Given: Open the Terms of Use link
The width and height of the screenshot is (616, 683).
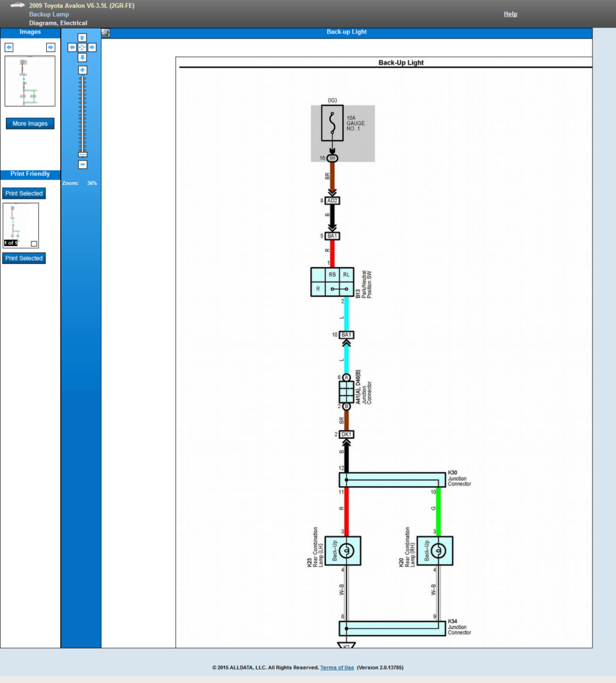Looking at the screenshot, I should [x=337, y=667].
